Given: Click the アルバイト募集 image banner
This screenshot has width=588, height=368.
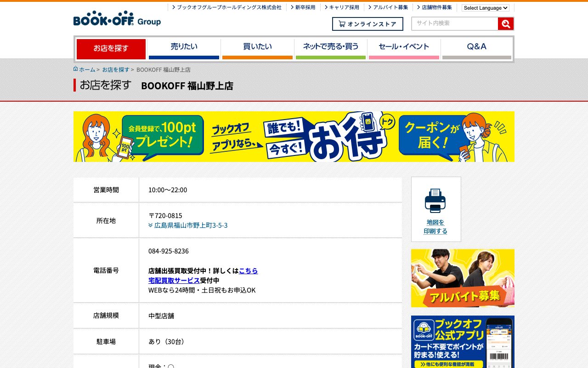Looking at the screenshot, I should 463,278.
